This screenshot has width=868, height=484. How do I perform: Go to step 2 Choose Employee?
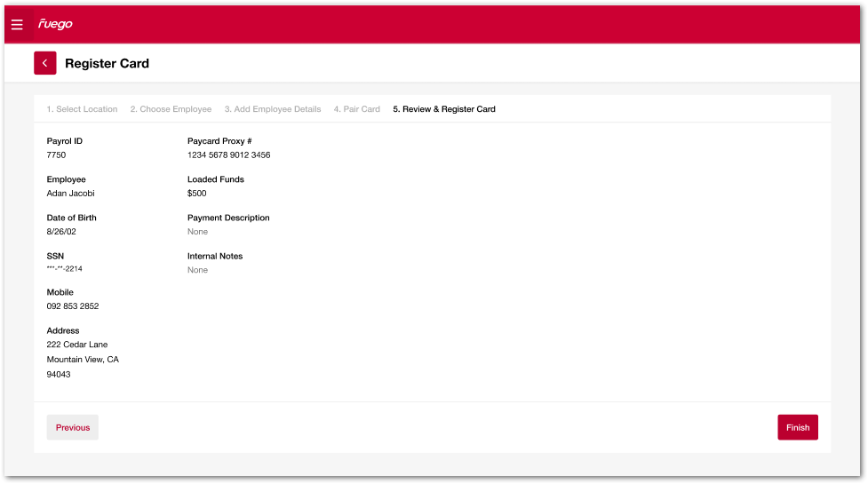coord(171,109)
